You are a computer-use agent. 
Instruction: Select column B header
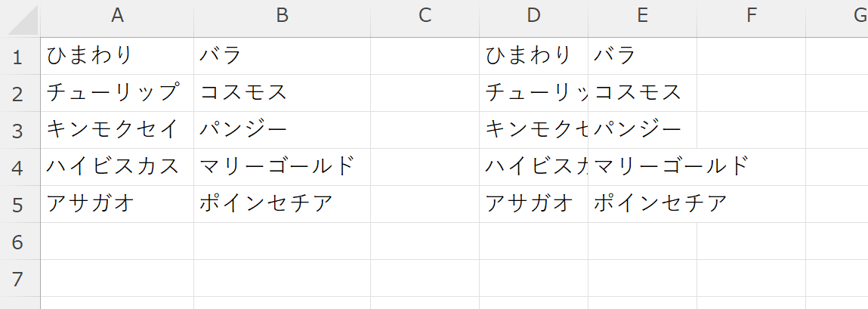pyautogui.click(x=282, y=15)
